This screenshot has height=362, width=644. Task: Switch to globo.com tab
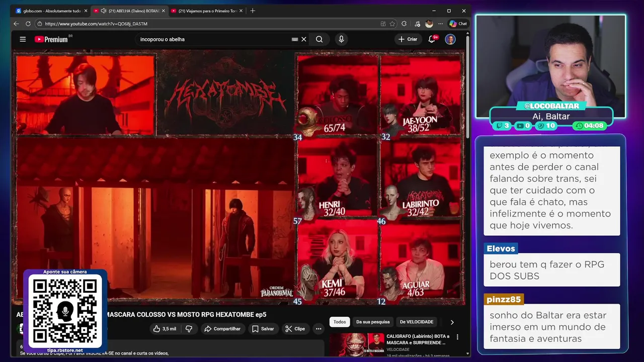tap(50, 11)
